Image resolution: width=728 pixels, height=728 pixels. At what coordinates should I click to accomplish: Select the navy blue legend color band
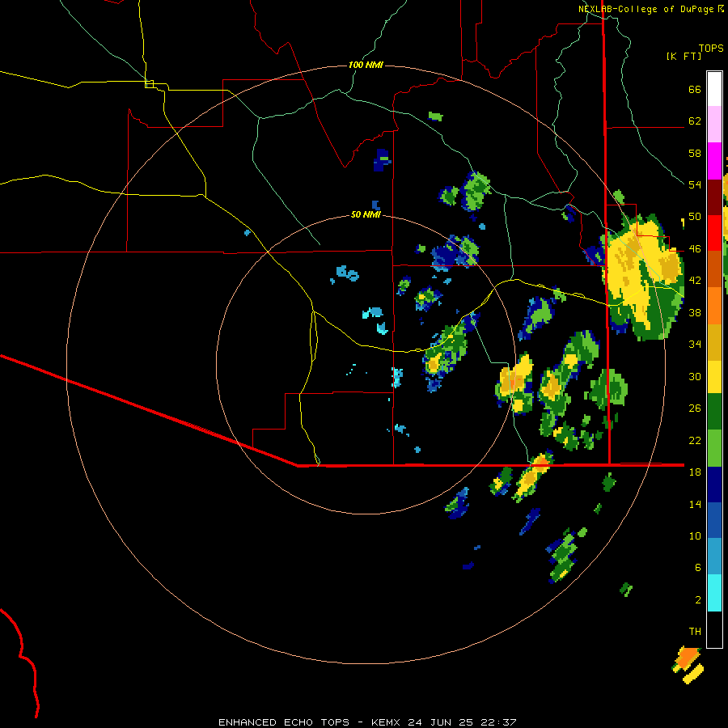point(714,485)
